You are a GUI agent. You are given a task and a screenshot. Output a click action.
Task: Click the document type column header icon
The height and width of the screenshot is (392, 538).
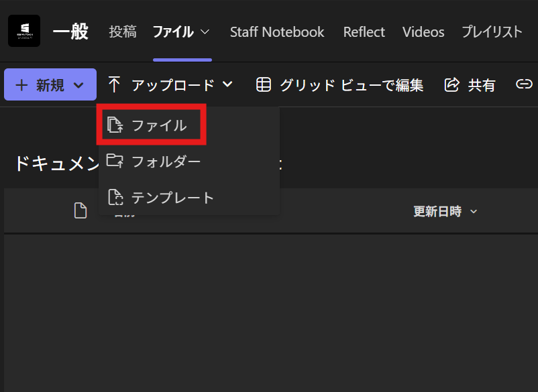(80, 210)
